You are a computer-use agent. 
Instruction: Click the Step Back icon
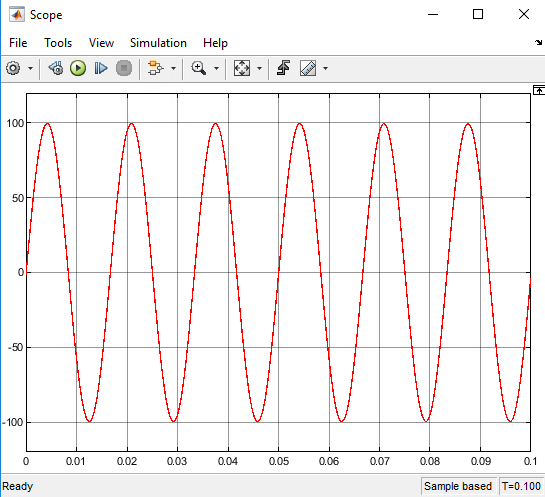(56, 68)
